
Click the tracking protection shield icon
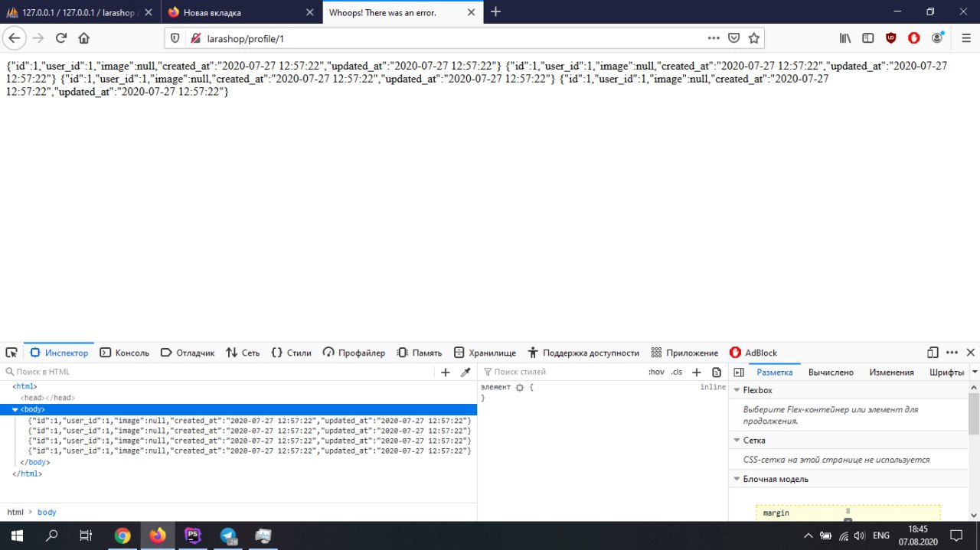tap(175, 37)
